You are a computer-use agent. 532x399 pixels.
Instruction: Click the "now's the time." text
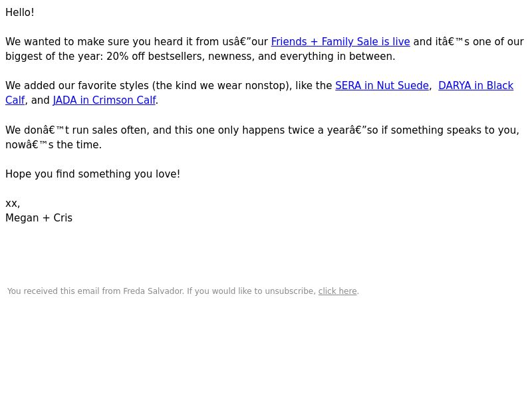coord(54,145)
